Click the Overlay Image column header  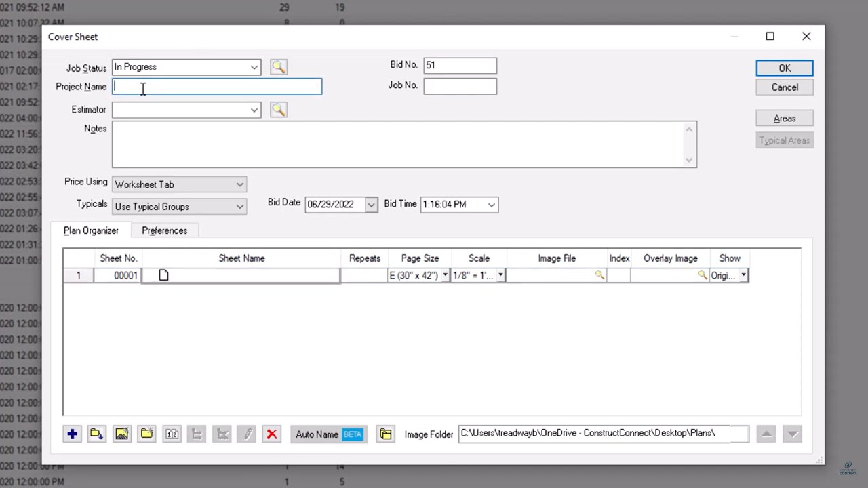[x=670, y=258]
